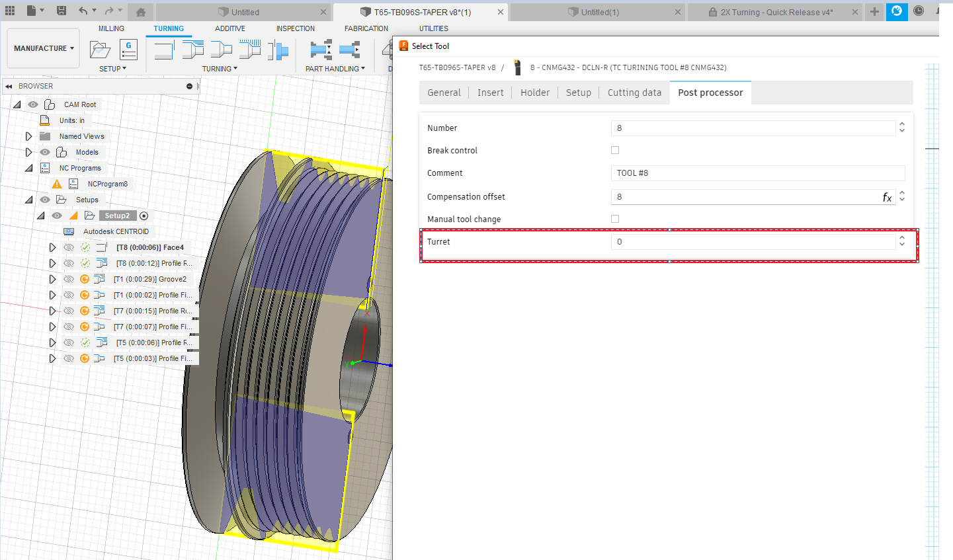Click the warning icon next to NCProgram8
The width and height of the screenshot is (953, 560).
[57, 184]
